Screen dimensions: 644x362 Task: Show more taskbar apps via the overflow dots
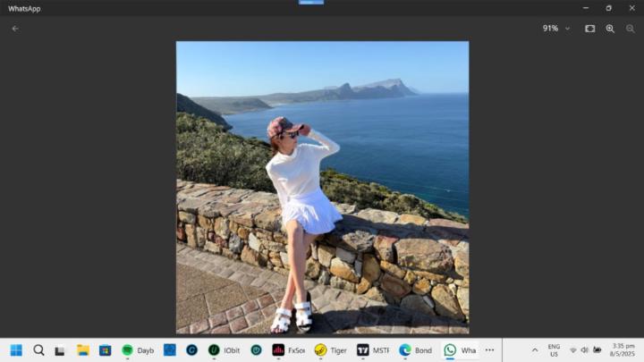click(489, 350)
